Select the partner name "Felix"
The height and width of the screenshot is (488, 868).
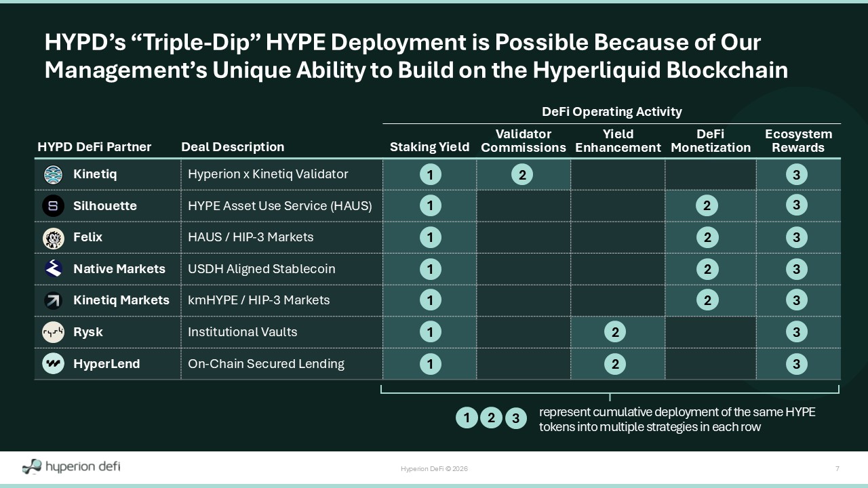(x=88, y=238)
